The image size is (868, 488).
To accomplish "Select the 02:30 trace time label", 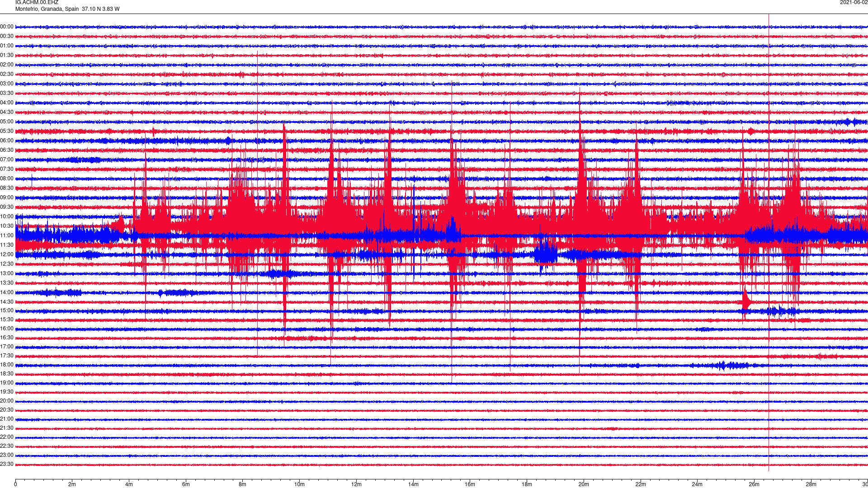I will click(x=7, y=75).
